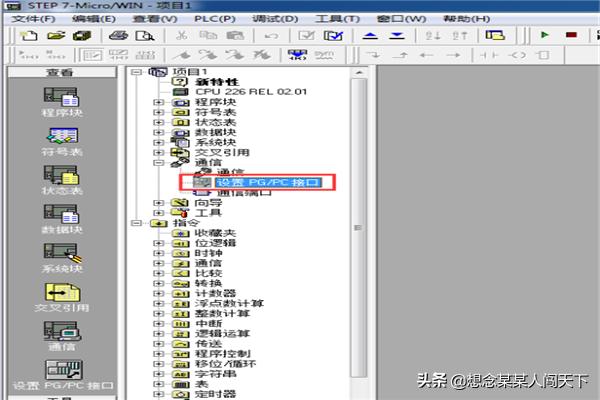The height and width of the screenshot is (400, 600).
Task: Open the 调试(D) menu
Action: (275, 19)
